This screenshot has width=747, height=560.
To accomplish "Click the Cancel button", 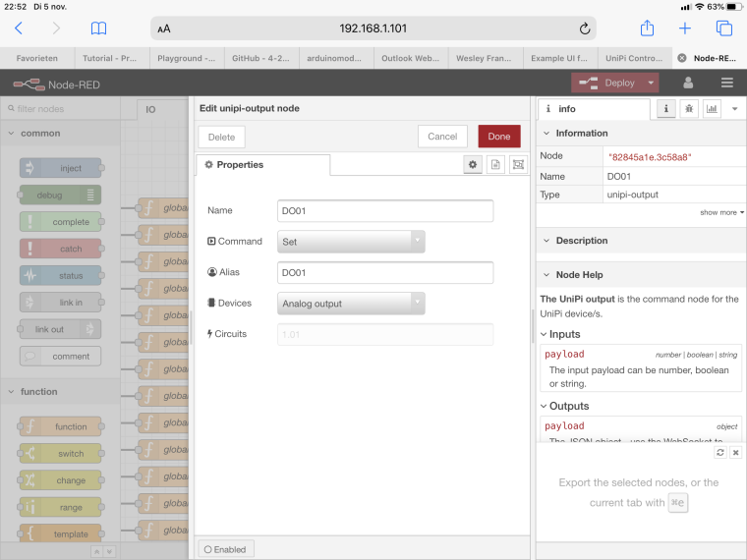I will tap(442, 137).
